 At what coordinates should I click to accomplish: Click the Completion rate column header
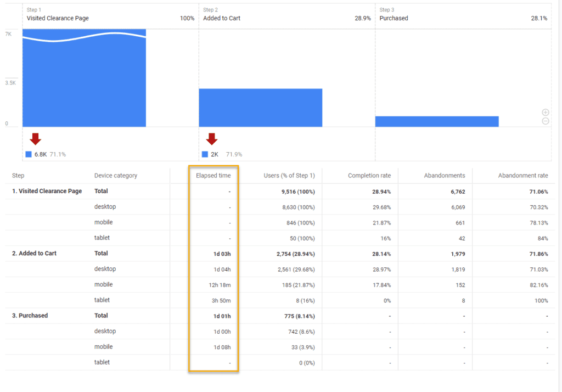pos(369,175)
